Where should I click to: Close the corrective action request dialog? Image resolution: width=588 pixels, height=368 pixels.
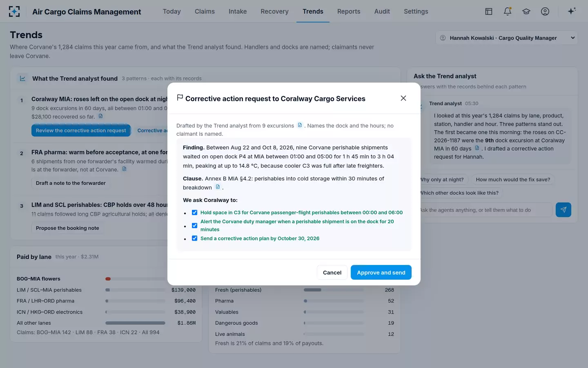point(403,98)
